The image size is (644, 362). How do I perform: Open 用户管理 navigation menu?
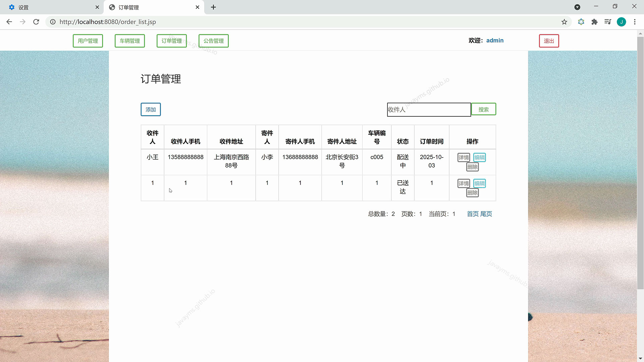(x=88, y=41)
